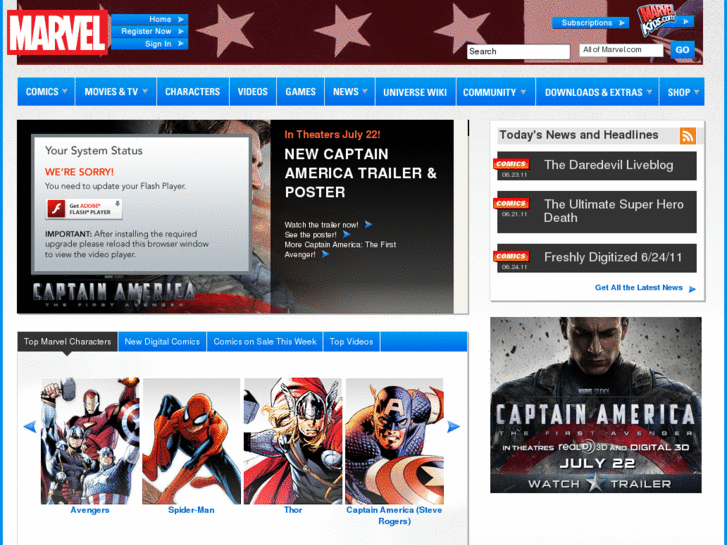Click the Marvel logo
Viewport: 727px width, 545px height.
(57, 32)
